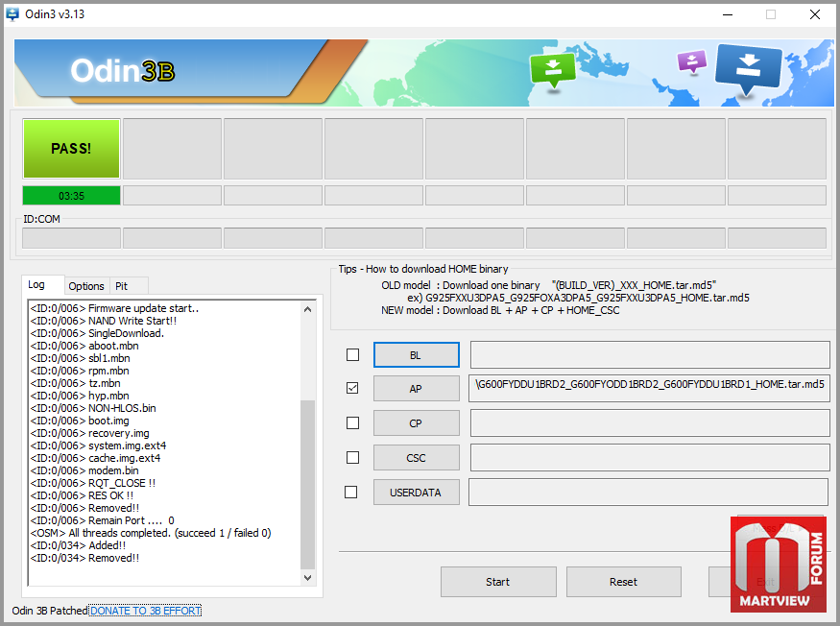Click the USERDATA file button

[417, 492]
